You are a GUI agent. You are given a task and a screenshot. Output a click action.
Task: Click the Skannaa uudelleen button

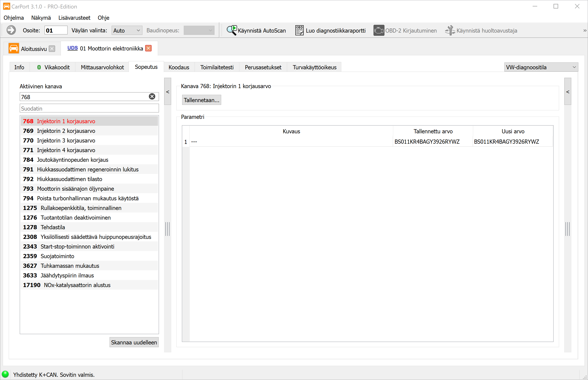(x=134, y=342)
